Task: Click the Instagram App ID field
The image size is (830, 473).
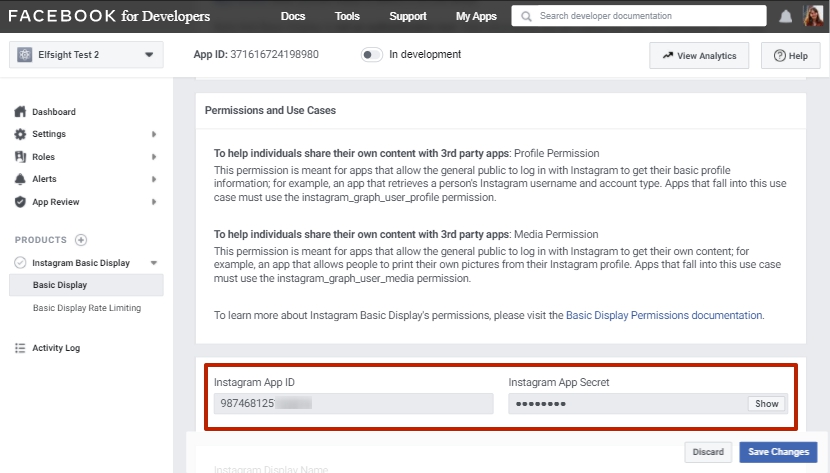Action: click(354, 404)
